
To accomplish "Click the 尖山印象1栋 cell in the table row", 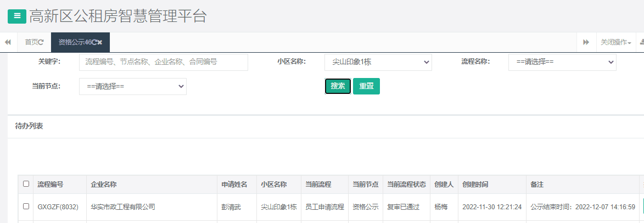I will [x=279, y=207].
